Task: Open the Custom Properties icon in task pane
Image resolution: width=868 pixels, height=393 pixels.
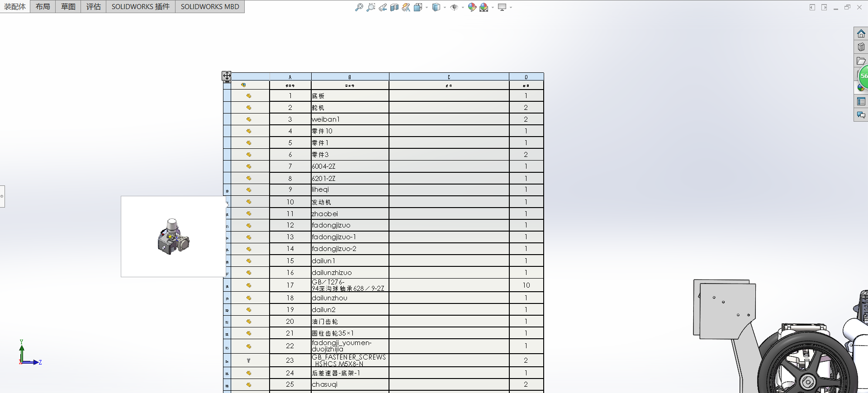Action: tap(861, 101)
